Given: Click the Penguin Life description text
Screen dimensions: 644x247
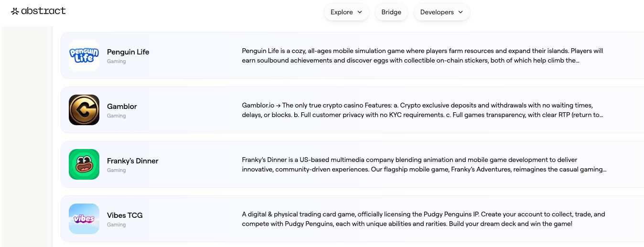Looking at the screenshot, I should (x=422, y=56).
